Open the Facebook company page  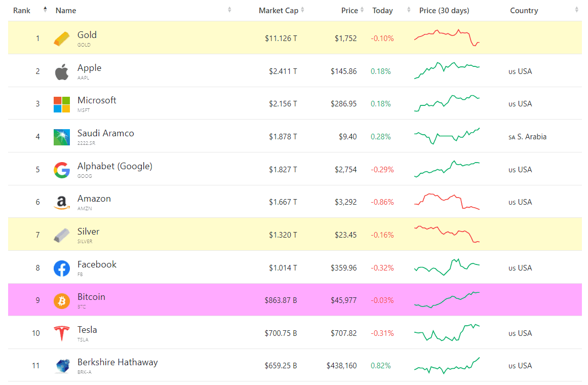pos(97,264)
